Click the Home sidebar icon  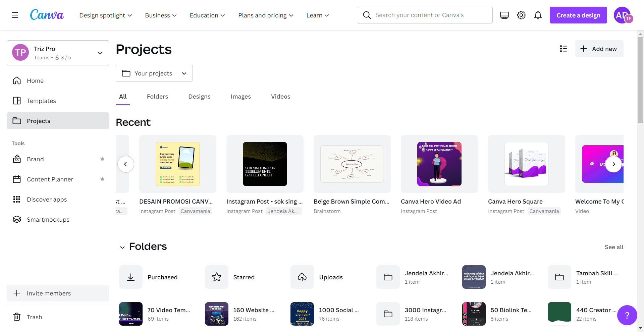point(17,80)
